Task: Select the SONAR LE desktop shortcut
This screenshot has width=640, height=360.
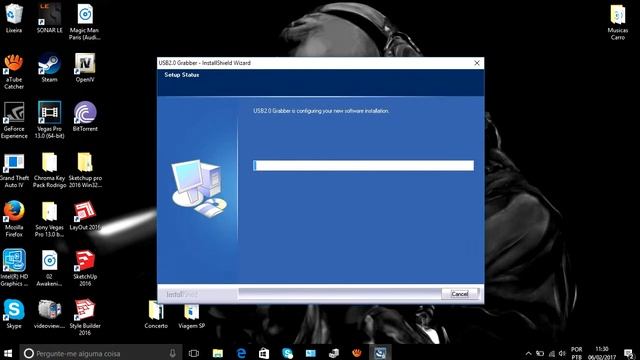Action: tap(49, 18)
